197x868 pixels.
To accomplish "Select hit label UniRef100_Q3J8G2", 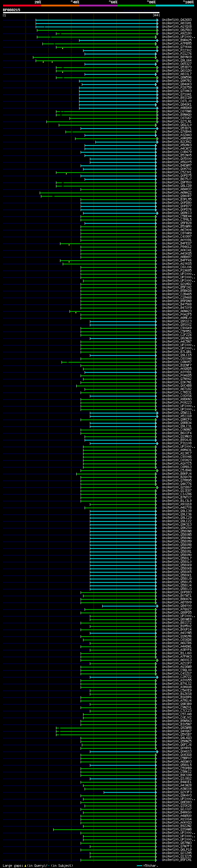I will (177, 778).
